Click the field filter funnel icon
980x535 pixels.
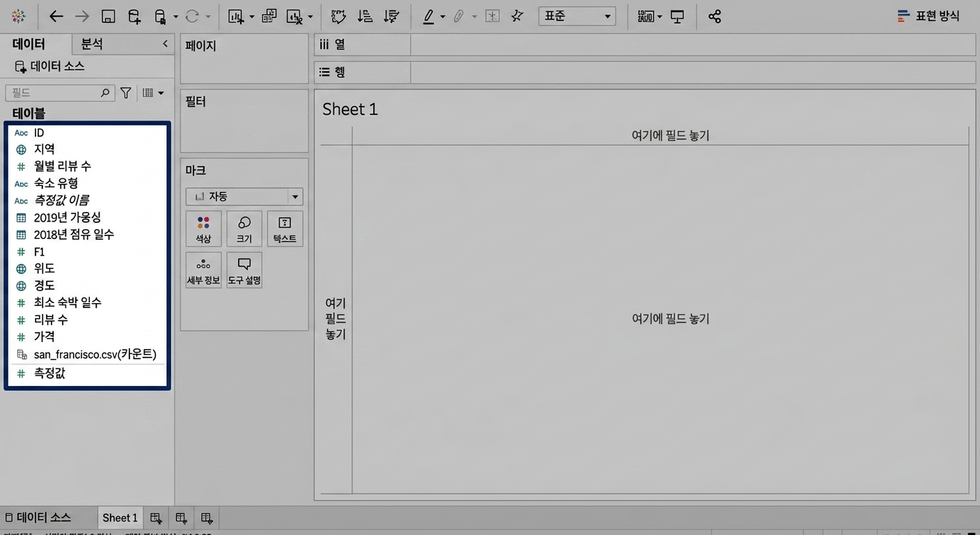[x=126, y=93]
